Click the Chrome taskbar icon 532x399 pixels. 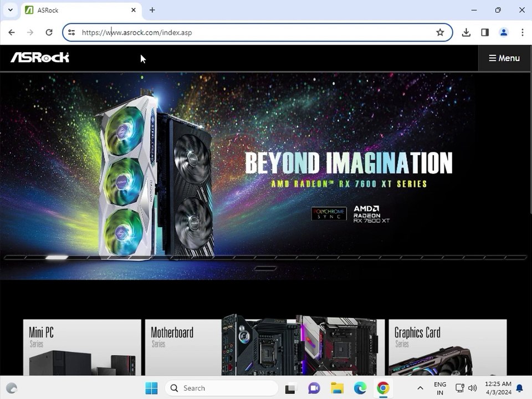tap(383, 388)
